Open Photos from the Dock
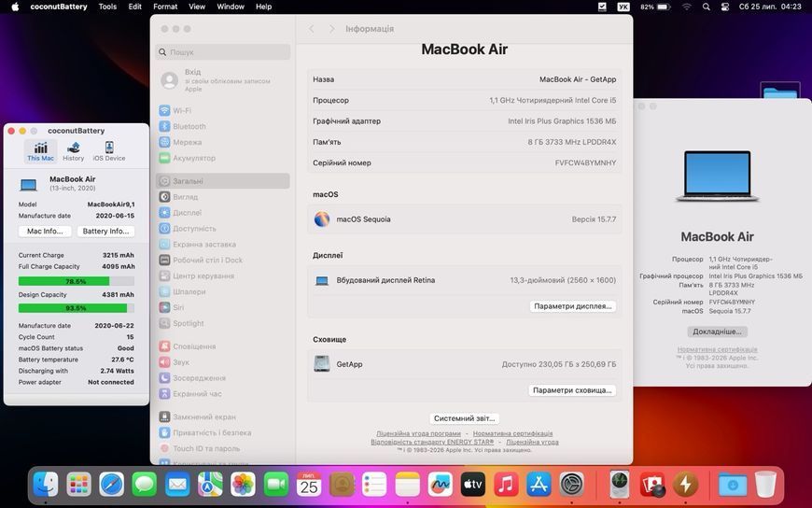 coord(243,486)
